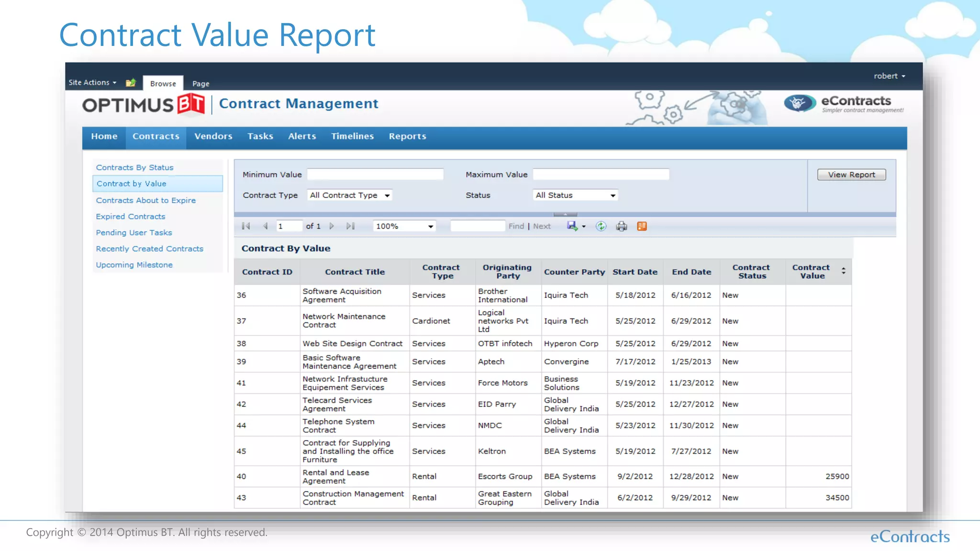Open Recently Created Contracts link
The height and width of the screenshot is (551, 980).
point(150,249)
